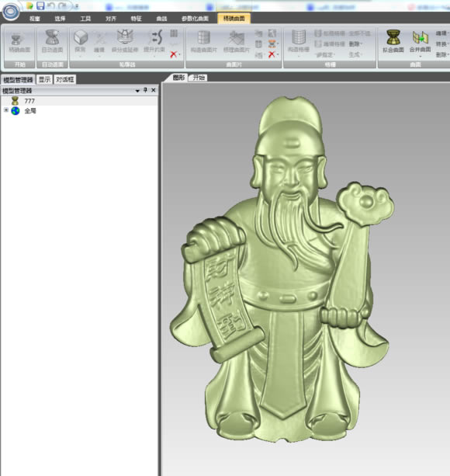This screenshot has height=476, width=450.
Task: Open the 参数化曲面 ribbon tab
Action: click(x=195, y=19)
